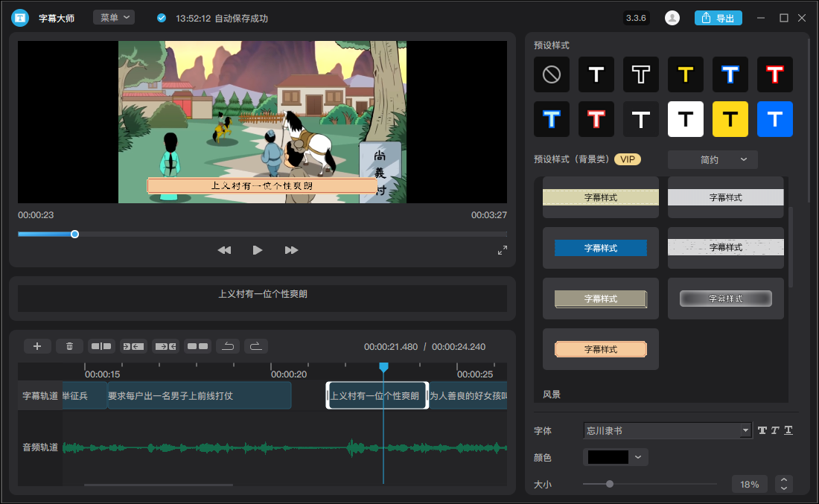The width and height of the screenshot is (819, 504).
Task: Undo the last edit with the undo arrow
Action: click(229, 346)
